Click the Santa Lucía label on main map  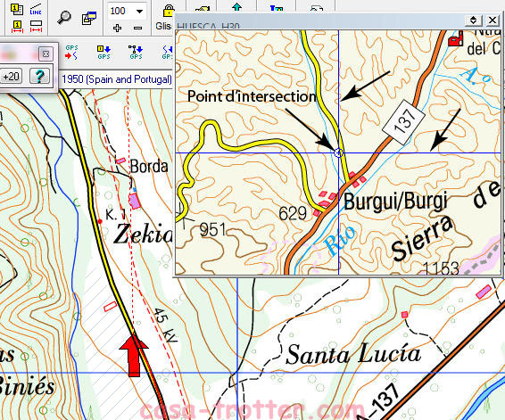353,354
